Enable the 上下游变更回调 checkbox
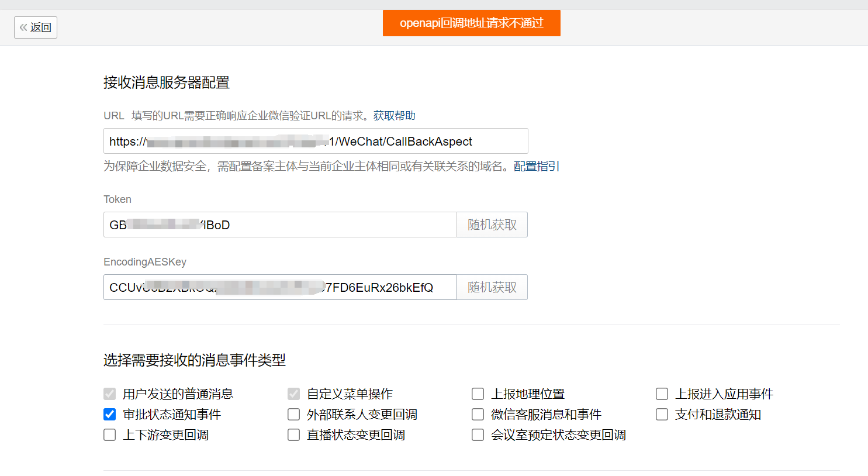868x476 pixels. [110, 435]
